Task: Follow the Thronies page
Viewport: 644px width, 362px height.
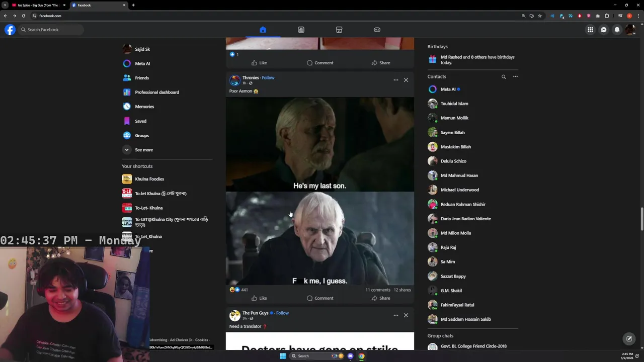Action: tap(268, 77)
